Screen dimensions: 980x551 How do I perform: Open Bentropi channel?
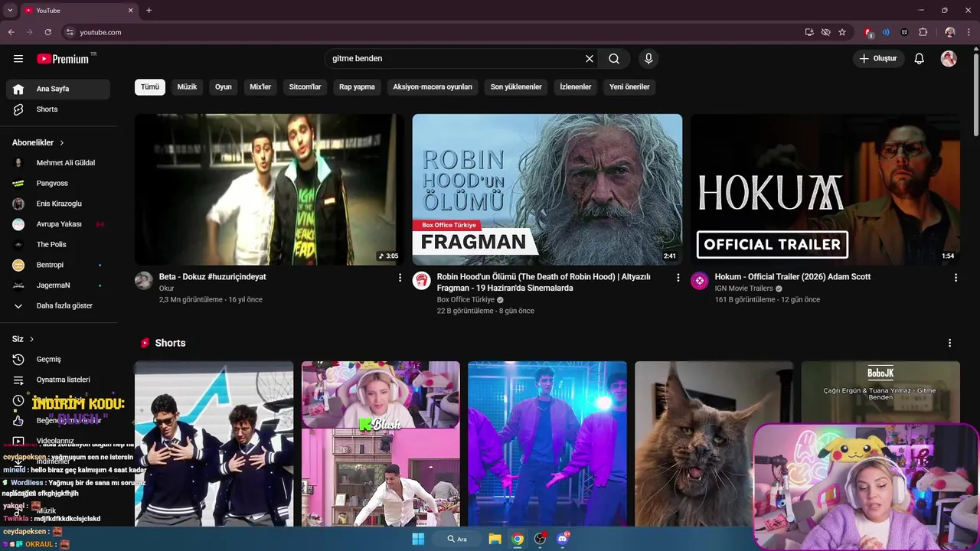coord(58,265)
